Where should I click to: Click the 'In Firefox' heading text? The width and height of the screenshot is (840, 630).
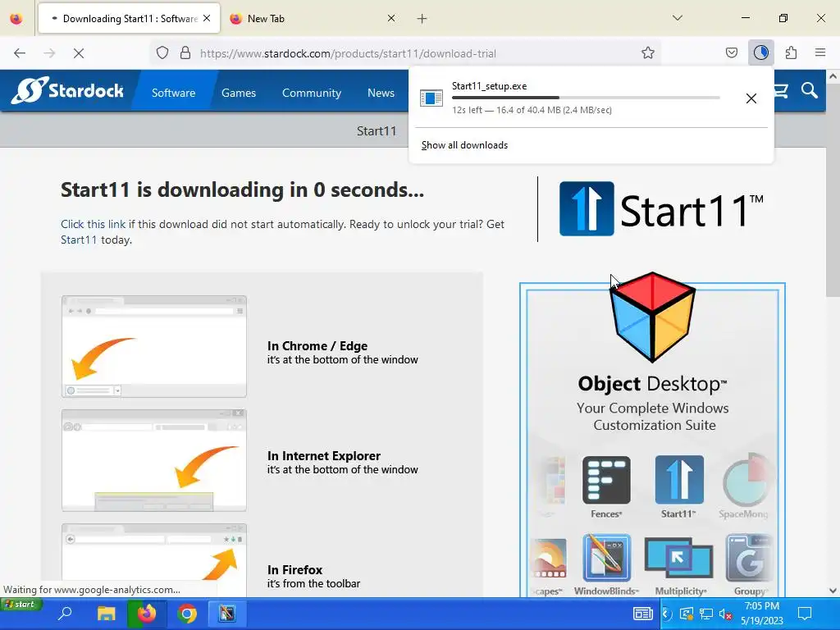point(294,570)
